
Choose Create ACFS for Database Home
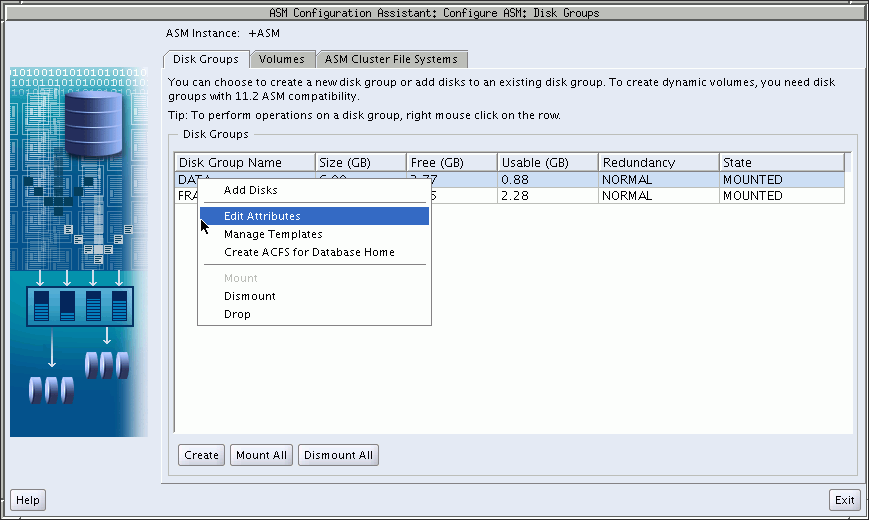click(314, 252)
